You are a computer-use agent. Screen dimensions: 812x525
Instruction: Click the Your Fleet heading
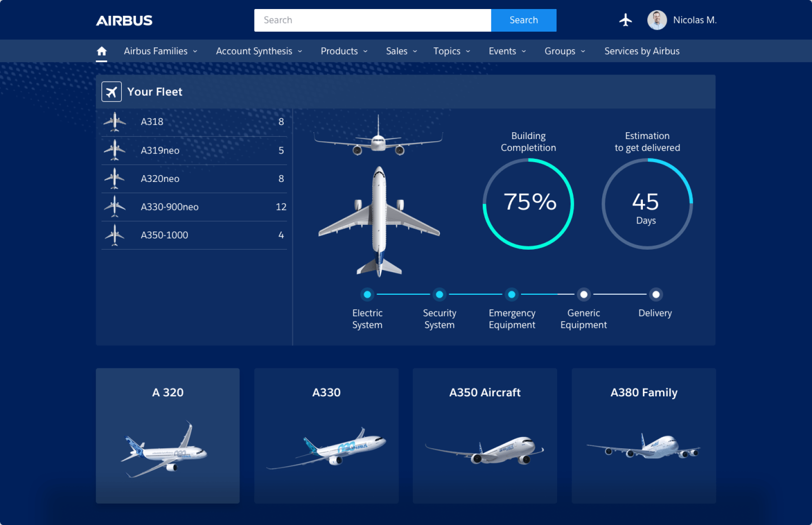click(x=155, y=92)
